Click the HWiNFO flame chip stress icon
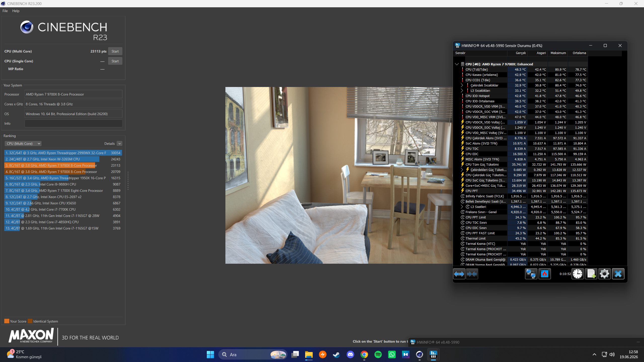Screen dimensions: 644x362 point(545,274)
